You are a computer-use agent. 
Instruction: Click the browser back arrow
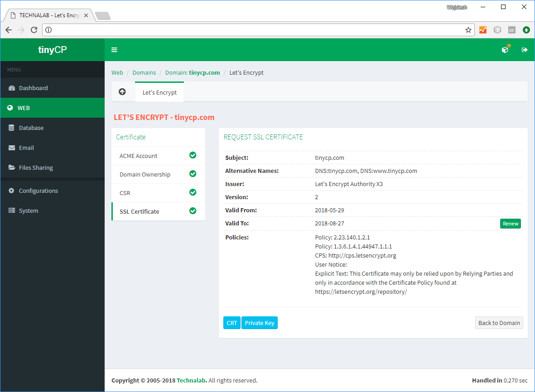tap(9, 30)
